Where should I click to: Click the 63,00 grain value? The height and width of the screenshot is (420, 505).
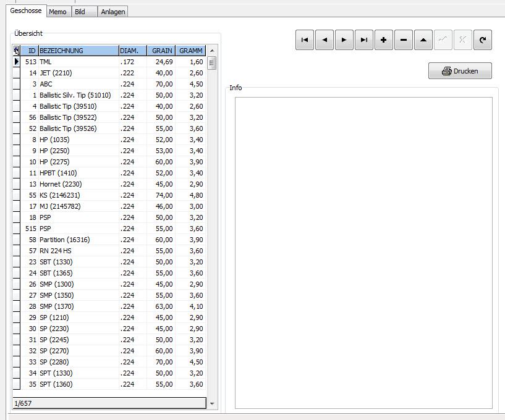click(161, 306)
